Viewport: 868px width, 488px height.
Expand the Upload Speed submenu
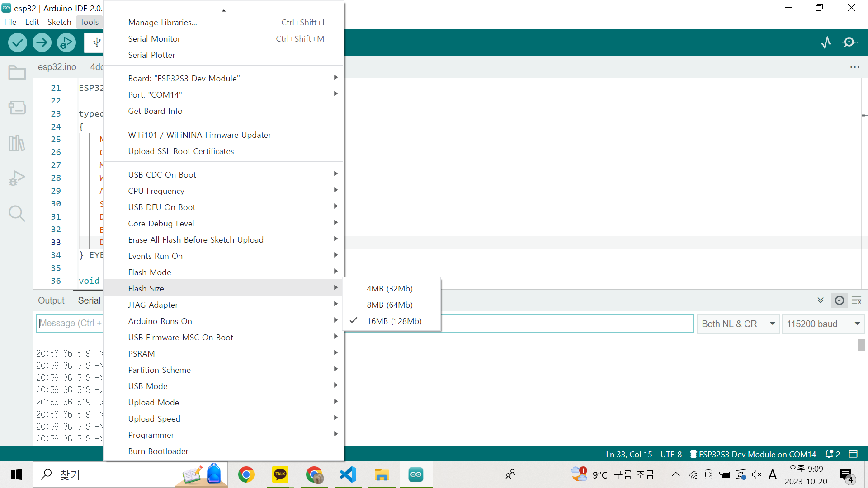[x=224, y=418]
